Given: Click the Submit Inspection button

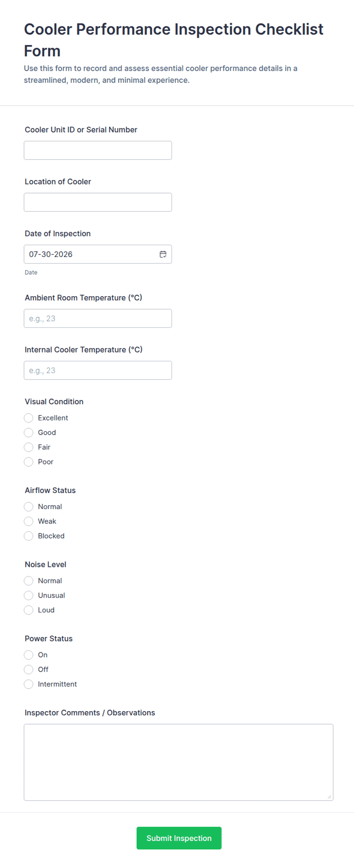Looking at the screenshot, I should pyautogui.click(x=179, y=838).
